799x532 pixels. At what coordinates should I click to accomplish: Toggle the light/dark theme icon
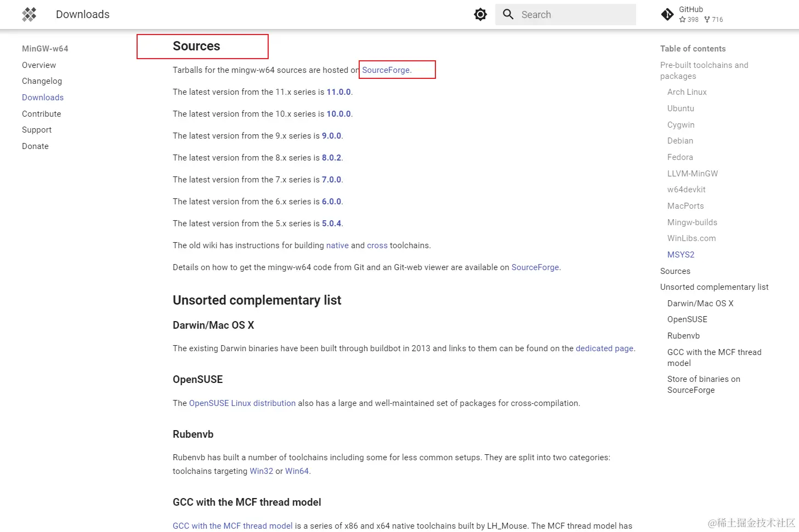[x=480, y=14]
